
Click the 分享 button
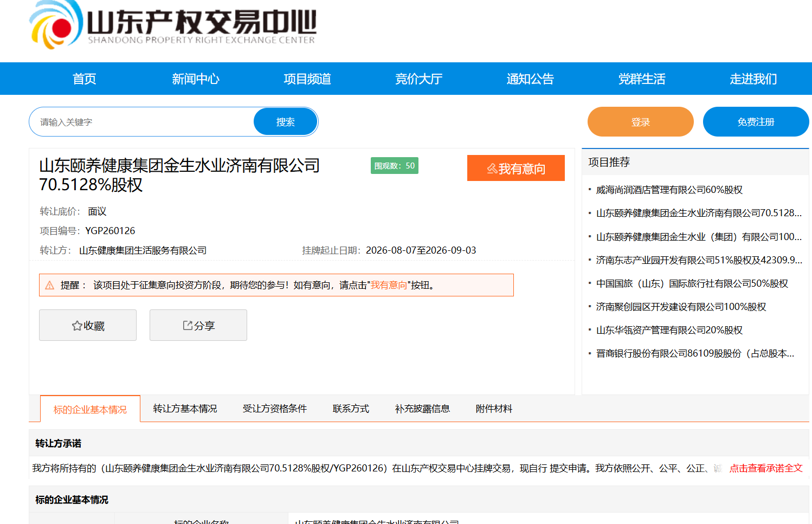click(x=198, y=325)
